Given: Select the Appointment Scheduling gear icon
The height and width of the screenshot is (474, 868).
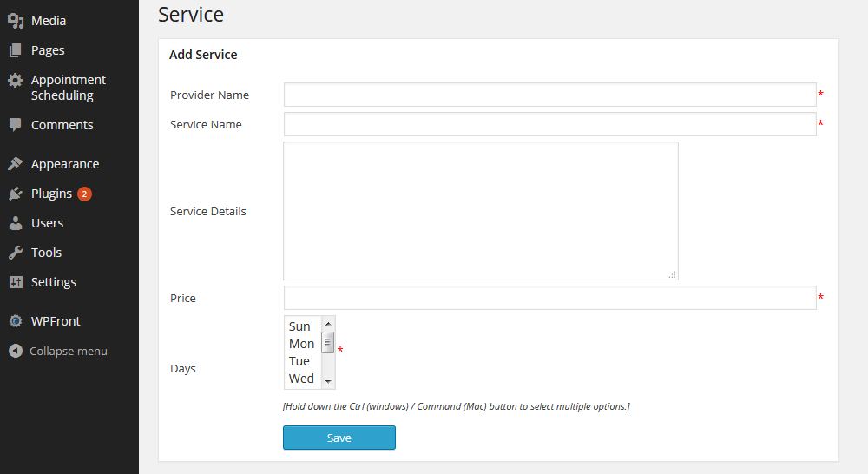Looking at the screenshot, I should click(16, 80).
